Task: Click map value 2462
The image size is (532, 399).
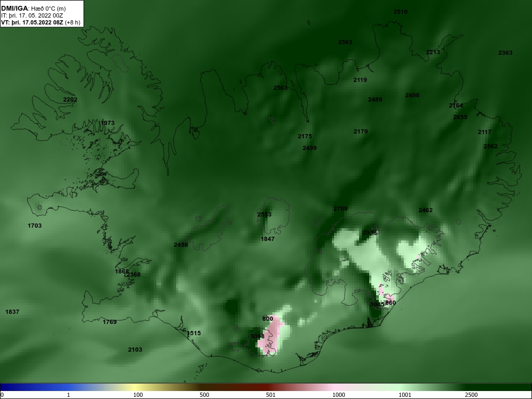Action: point(426,210)
